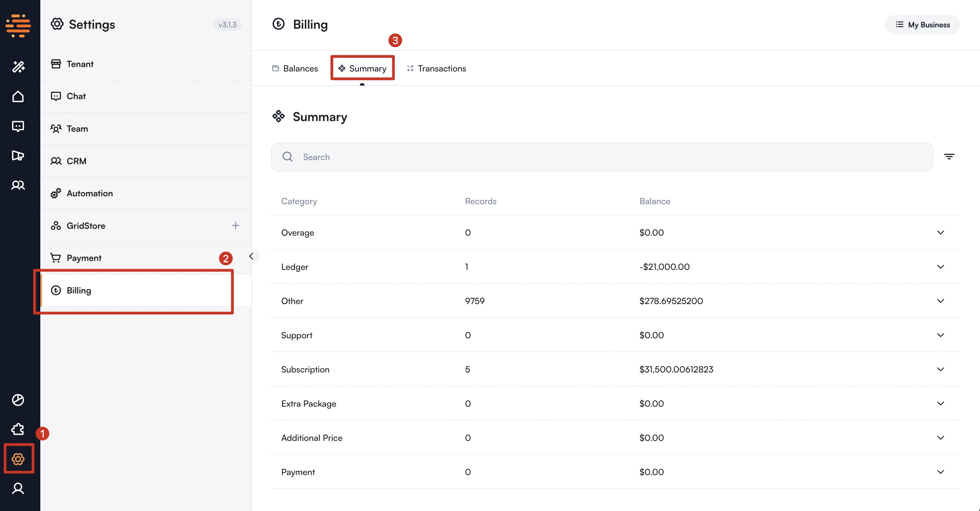This screenshot has width=980, height=511.
Task: Open the chat bubble icon in left rail
Action: 18,126
